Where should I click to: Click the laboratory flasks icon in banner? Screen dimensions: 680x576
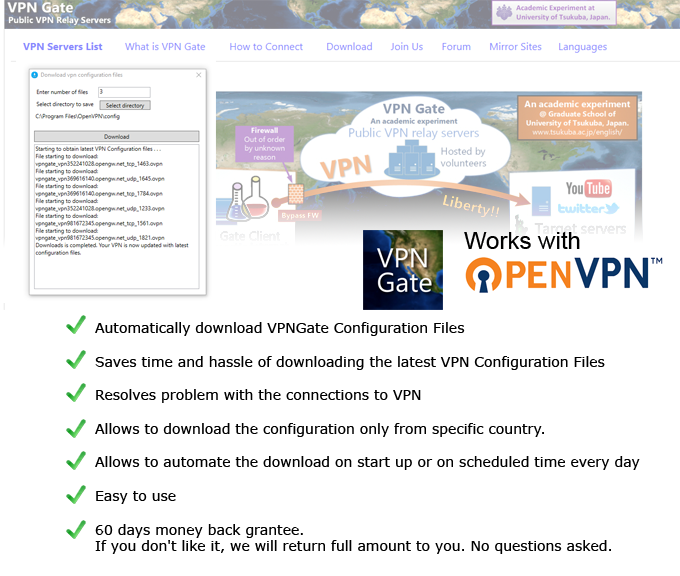(248, 199)
